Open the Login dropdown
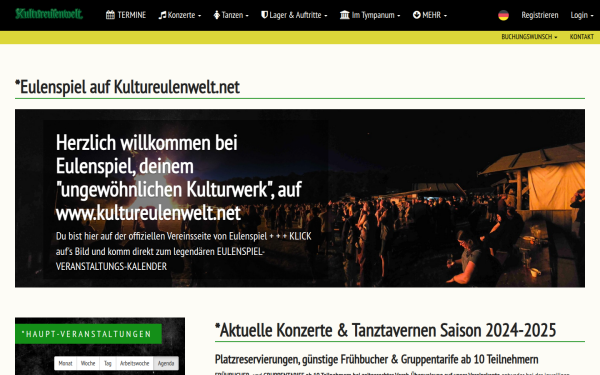Viewport: 600px width, 375px height. point(582,15)
